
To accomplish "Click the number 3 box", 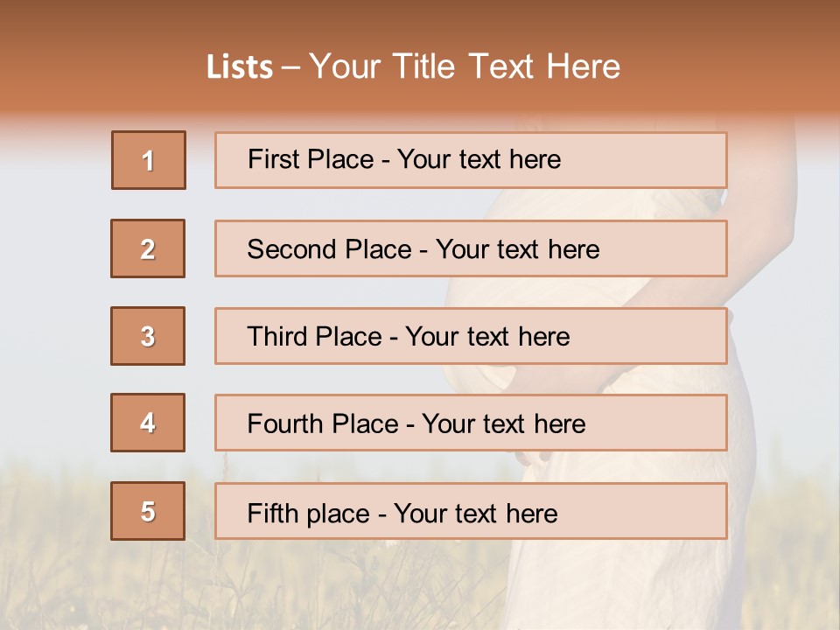I will click(148, 336).
